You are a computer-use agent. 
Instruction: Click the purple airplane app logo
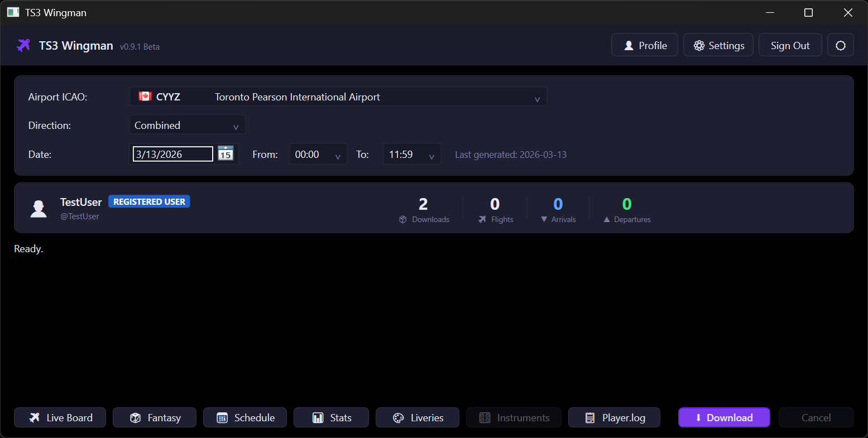pyautogui.click(x=23, y=45)
